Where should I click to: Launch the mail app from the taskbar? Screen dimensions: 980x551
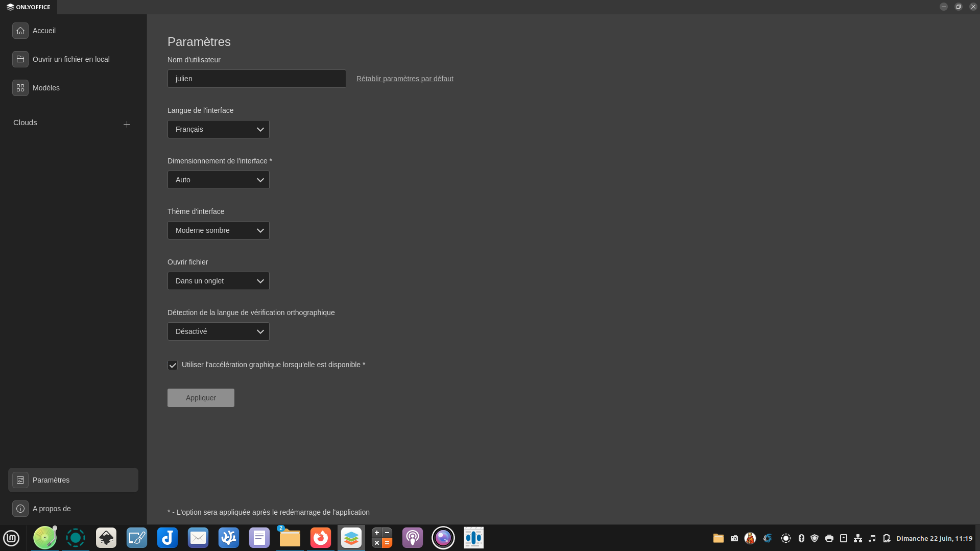pyautogui.click(x=198, y=538)
